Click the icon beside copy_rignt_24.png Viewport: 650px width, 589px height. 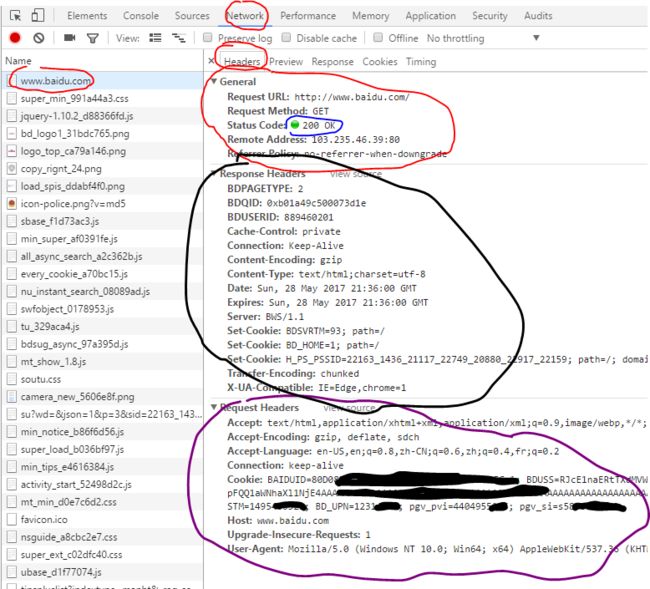coord(12,169)
